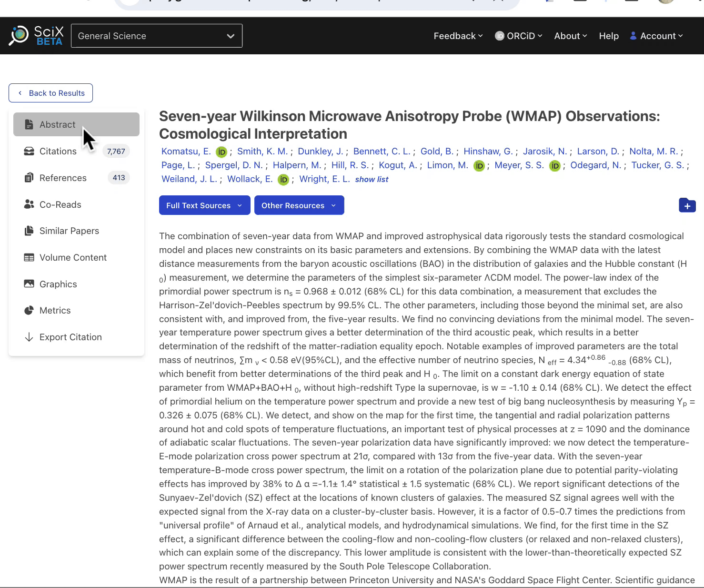
Task: Open the Metrics panel
Action: coord(55,310)
